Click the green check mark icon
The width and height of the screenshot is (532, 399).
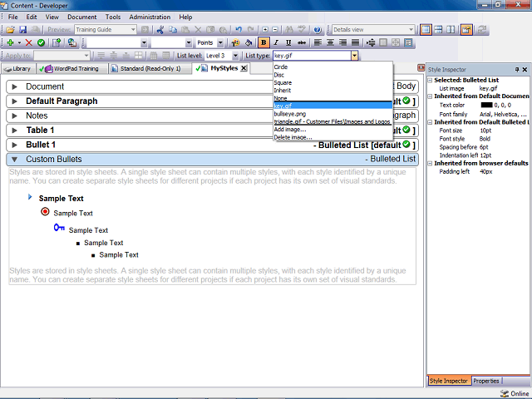point(41,42)
